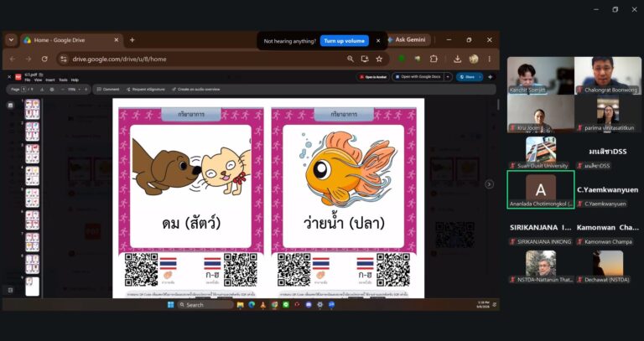This screenshot has height=341, width=644.
Task: Select the page 5 thumbnail
Action: pos(32,198)
